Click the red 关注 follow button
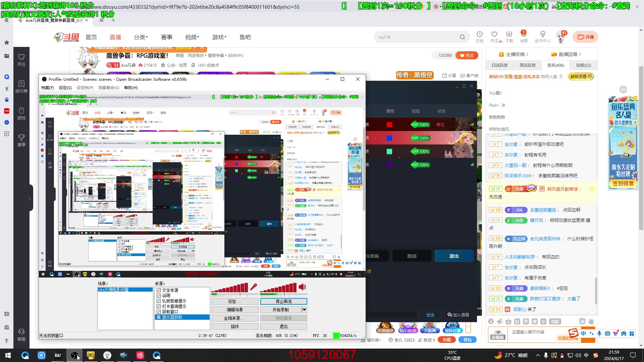This screenshot has width=644, height=362. pyautogui.click(x=467, y=55)
